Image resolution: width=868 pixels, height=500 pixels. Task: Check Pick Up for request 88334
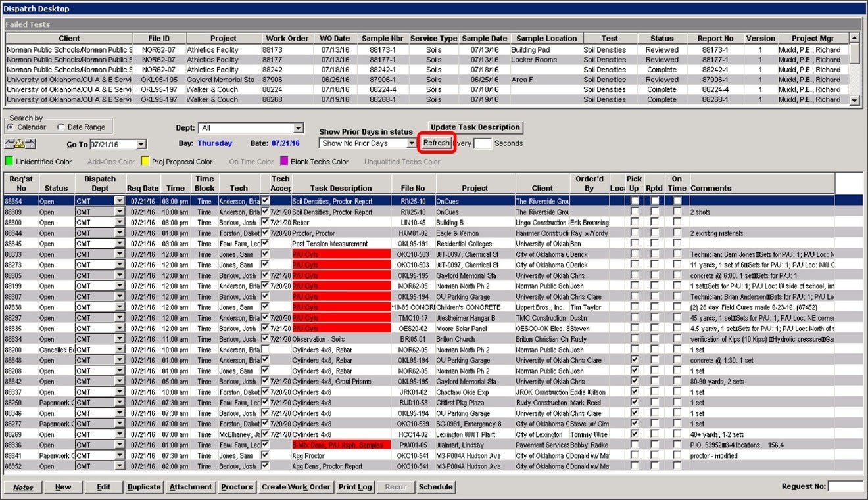coord(634,339)
